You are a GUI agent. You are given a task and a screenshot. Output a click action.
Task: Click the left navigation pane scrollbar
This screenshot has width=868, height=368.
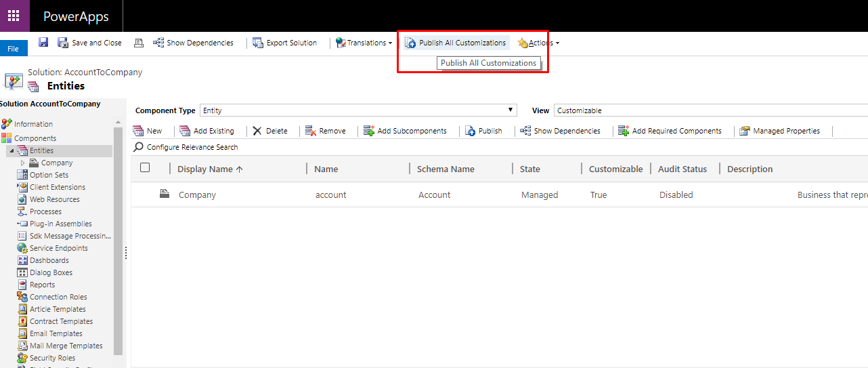[118, 241]
